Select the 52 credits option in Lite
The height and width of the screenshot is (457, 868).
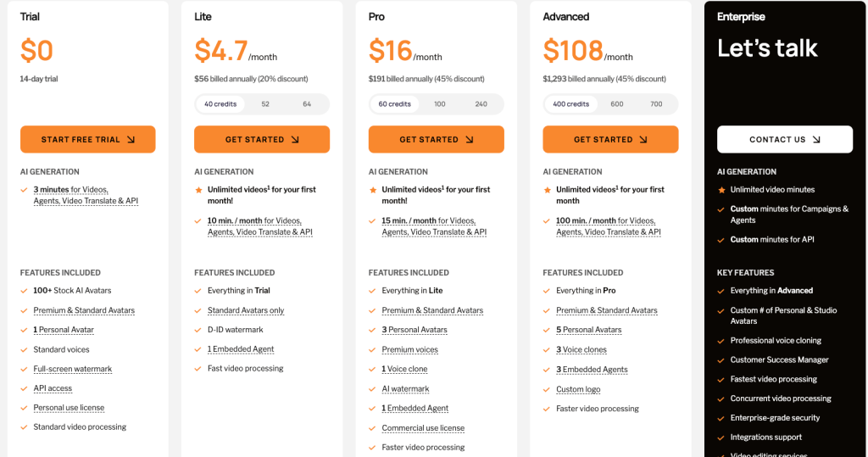coord(265,104)
